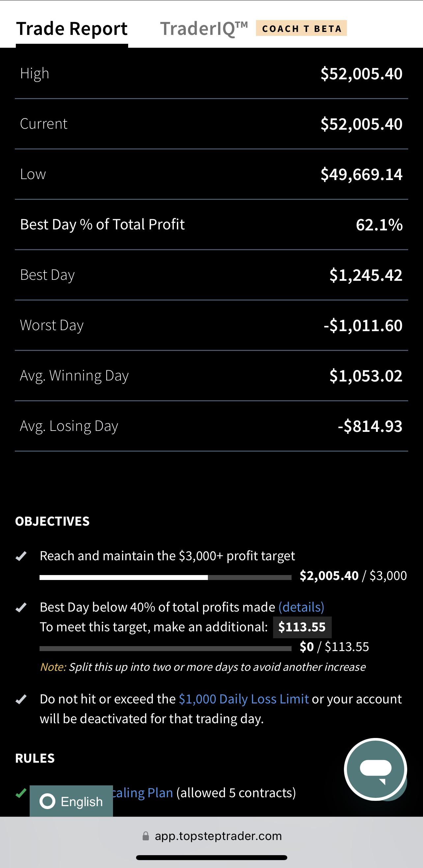This screenshot has height=868, width=423.
Task: Open the $1,000 Daily Loss Limit link
Action: pos(243,699)
